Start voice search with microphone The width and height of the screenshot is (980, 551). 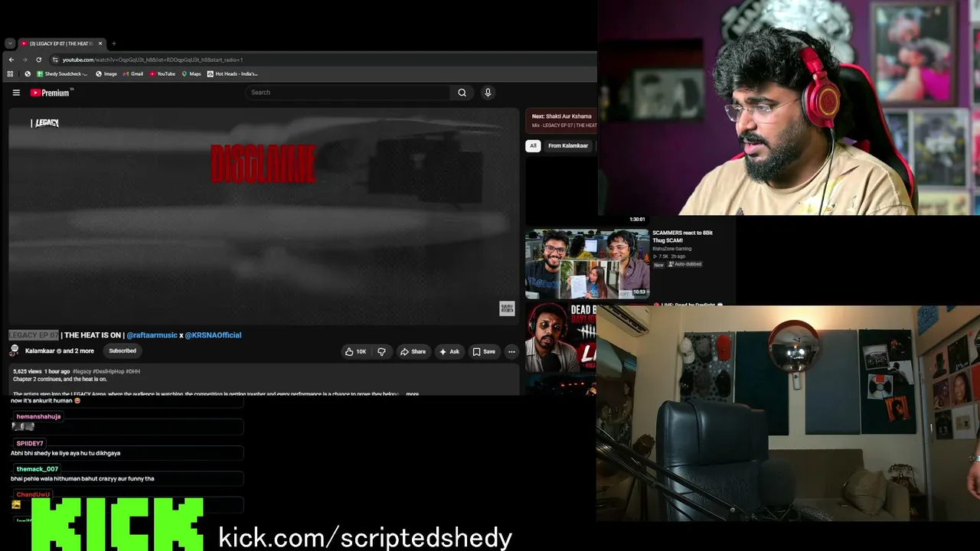pyautogui.click(x=488, y=93)
